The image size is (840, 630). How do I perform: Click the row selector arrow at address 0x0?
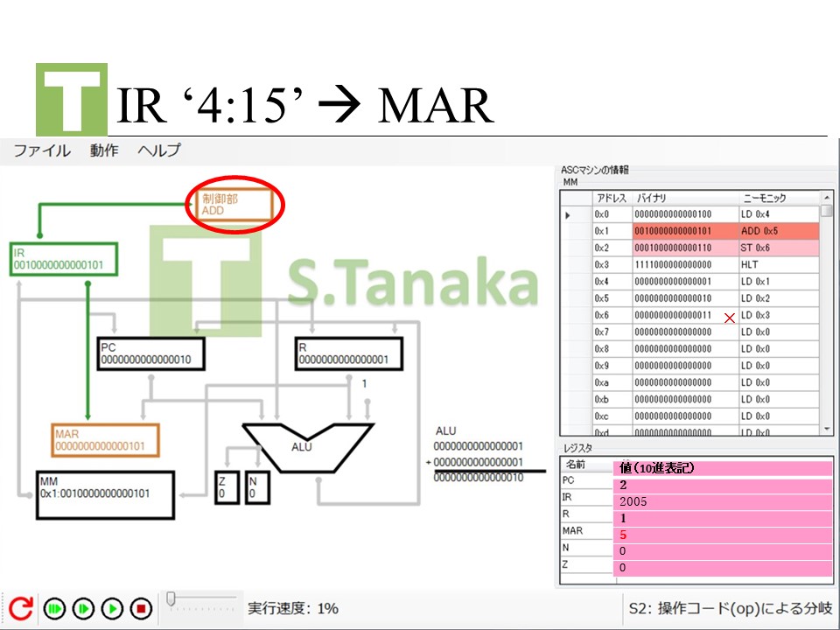point(568,215)
